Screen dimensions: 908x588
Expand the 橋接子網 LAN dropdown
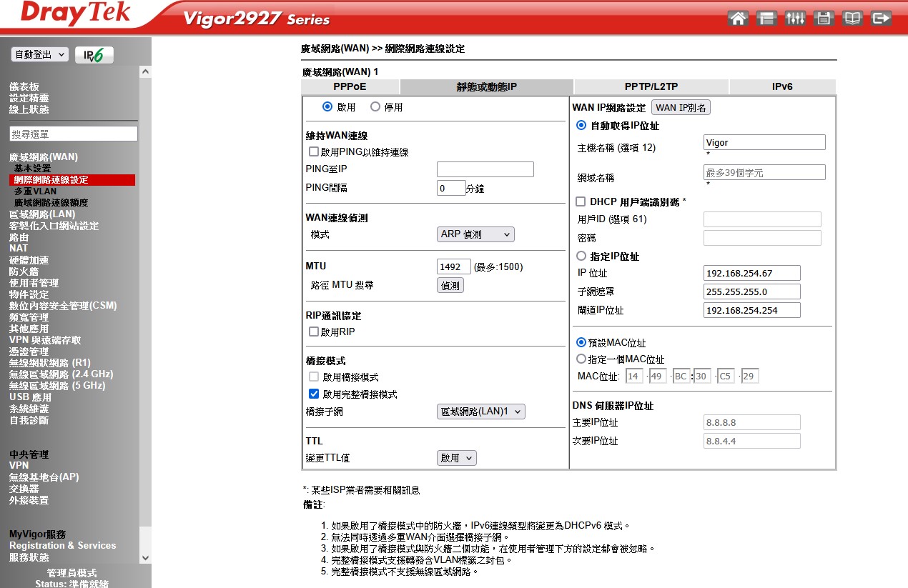480,412
